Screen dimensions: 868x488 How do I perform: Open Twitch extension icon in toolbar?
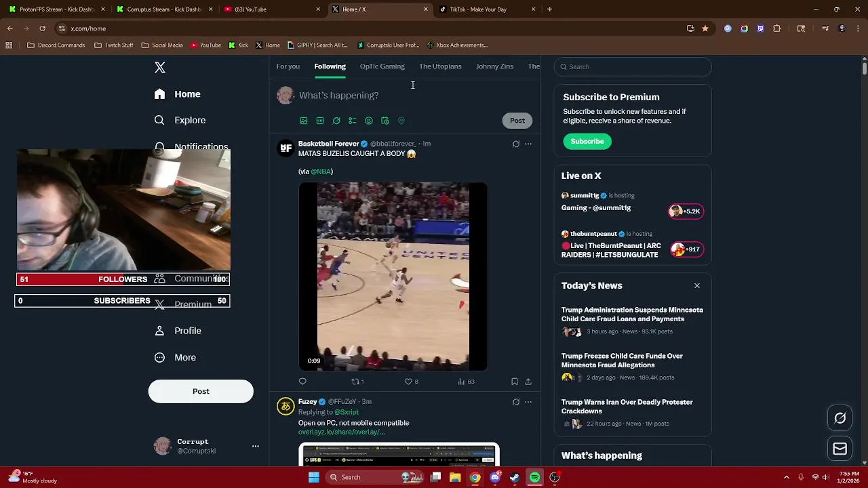pyautogui.click(x=760, y=28)
